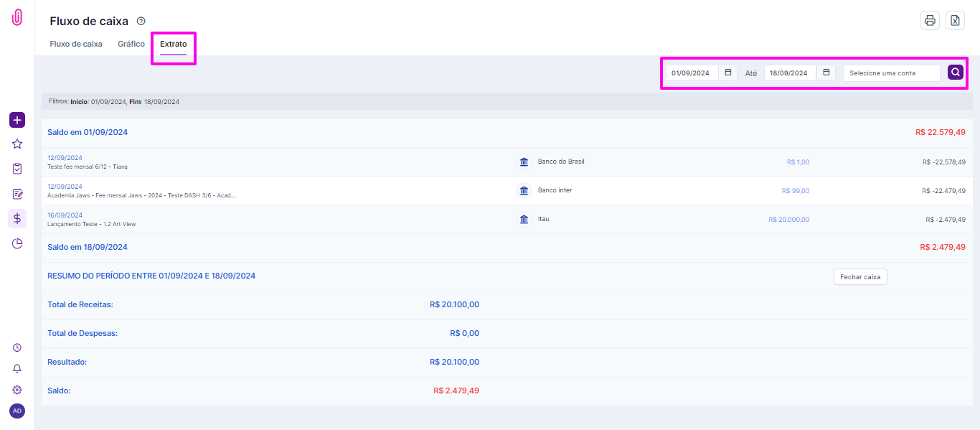Click the paperclip app logo
Viewport: 980px width, 430px height.
click(17, 18)
